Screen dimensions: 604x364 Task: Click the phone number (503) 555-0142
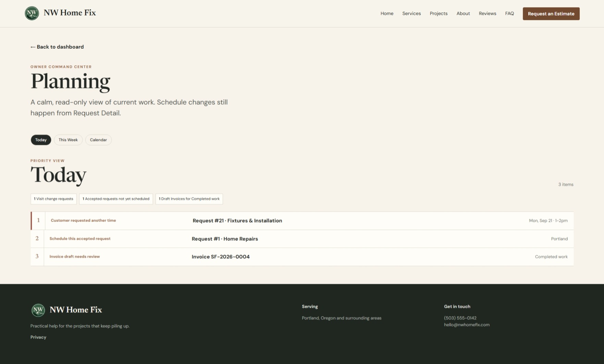click(460, 318)
